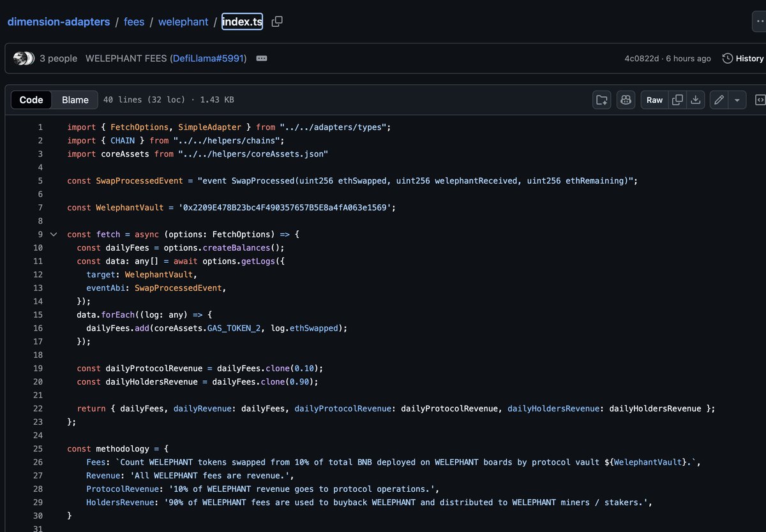Edit this file pencil icon
Image resolution: width=766 pixels, height=532 pixels.
click(719, 100)
